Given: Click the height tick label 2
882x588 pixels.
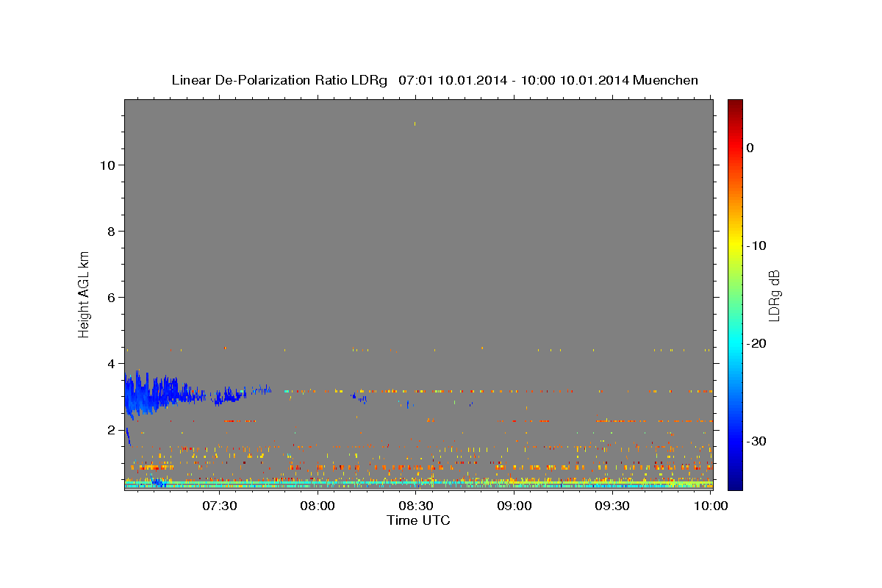Looking at the screenshot, I should [x=112, y=430].
